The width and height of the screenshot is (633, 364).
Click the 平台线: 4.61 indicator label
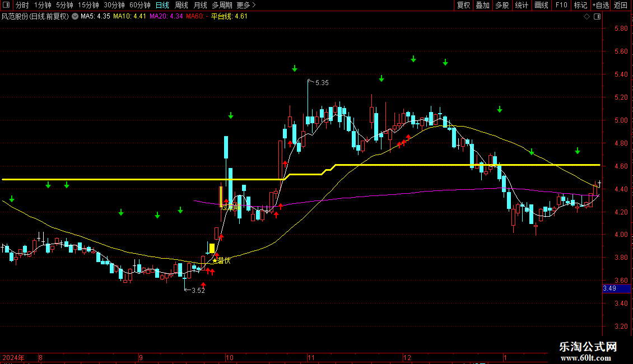point(229,17)
